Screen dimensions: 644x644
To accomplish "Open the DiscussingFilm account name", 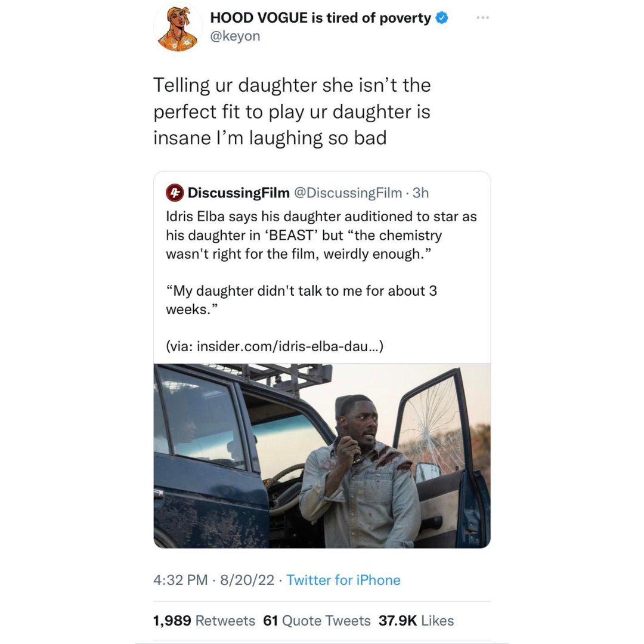I will [x=239, y=193].
